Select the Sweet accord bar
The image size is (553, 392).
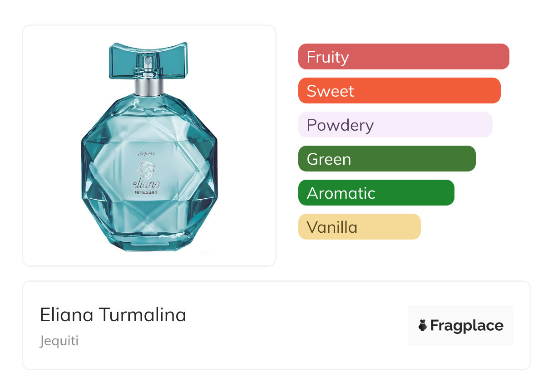click(x=399, y=91)
